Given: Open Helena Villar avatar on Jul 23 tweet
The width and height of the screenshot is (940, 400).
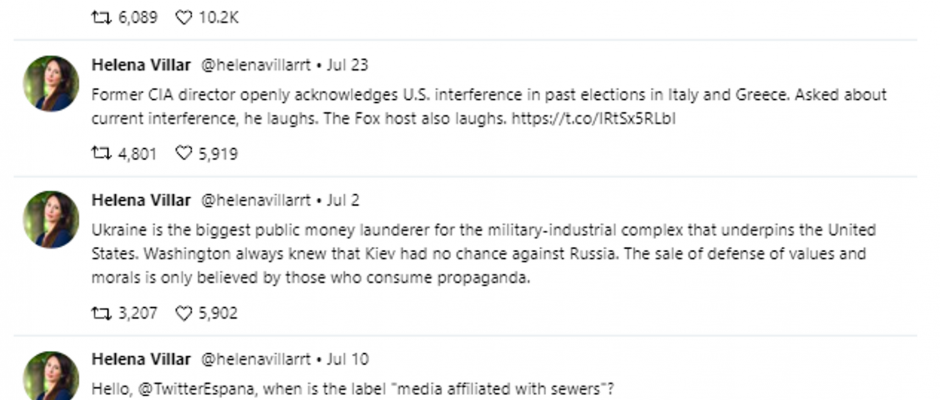Looking at the screenshot, I should pos(51,83).
